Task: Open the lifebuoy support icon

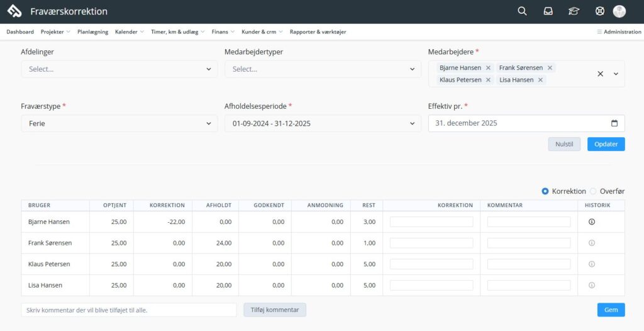Action: click(599, 11)
